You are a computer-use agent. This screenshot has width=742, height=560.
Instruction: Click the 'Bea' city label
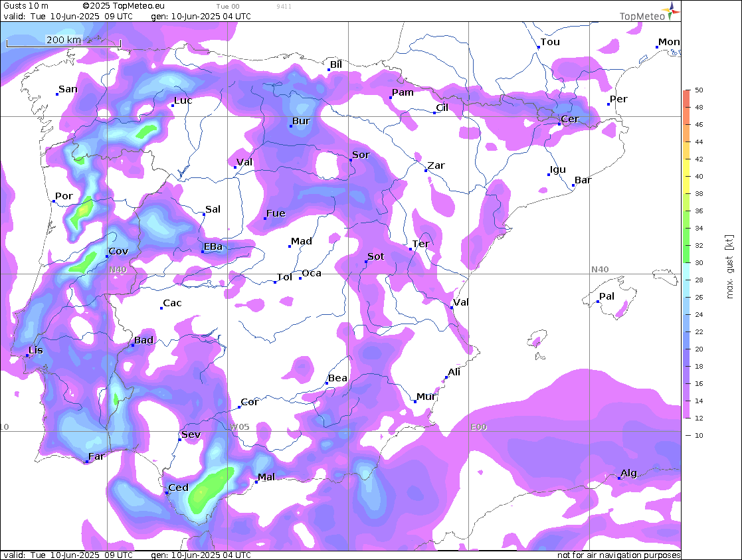pos(338,378)
